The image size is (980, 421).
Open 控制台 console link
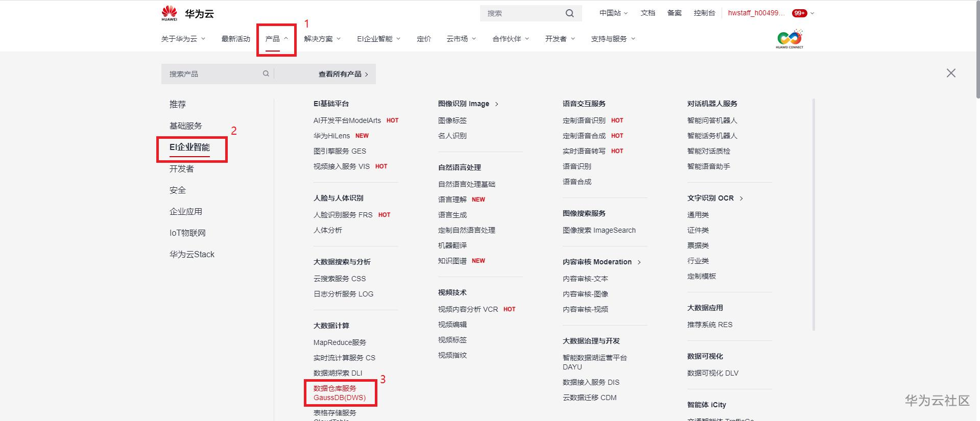point(704,13)
